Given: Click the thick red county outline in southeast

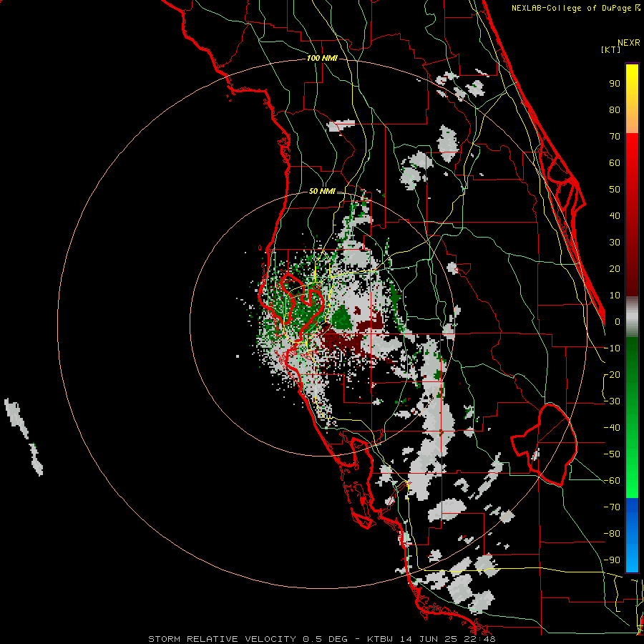Looking at the screenshot, I should coord(545,444).
